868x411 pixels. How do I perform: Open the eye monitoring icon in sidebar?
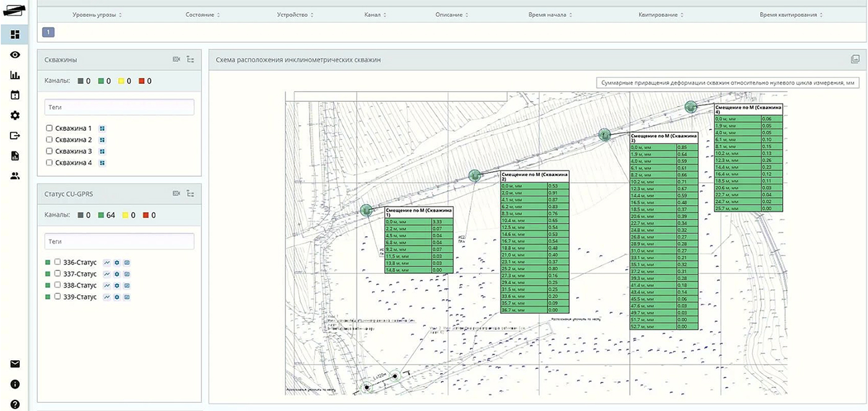coord(15,55)
